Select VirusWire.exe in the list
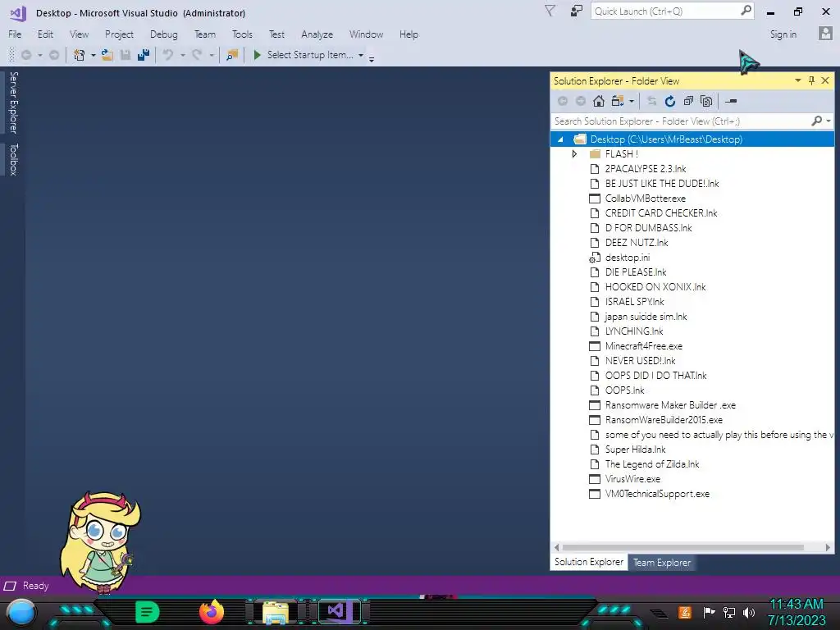This screenshot has height=630, width=840. (x=632, y=479)
